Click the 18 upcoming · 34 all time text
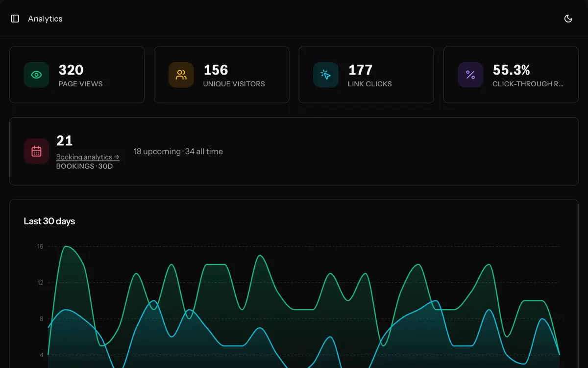Viewport: 588px width, 368px height. pos(178,152)
